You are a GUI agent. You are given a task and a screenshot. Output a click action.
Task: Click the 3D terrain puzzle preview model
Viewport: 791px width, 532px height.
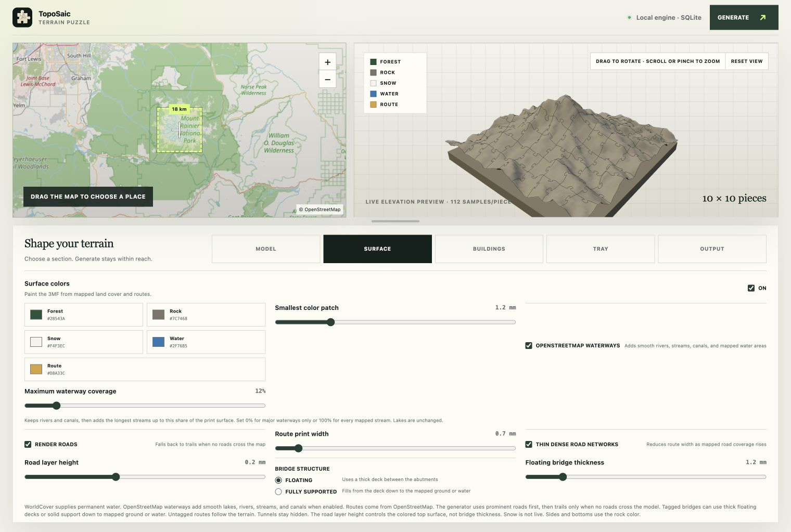tap(562, 156)
